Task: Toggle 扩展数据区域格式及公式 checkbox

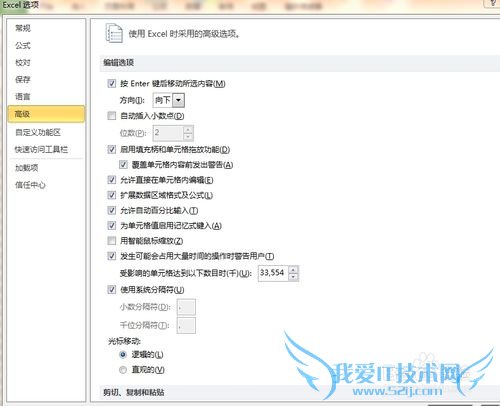Action: click(x=112, y=195)
